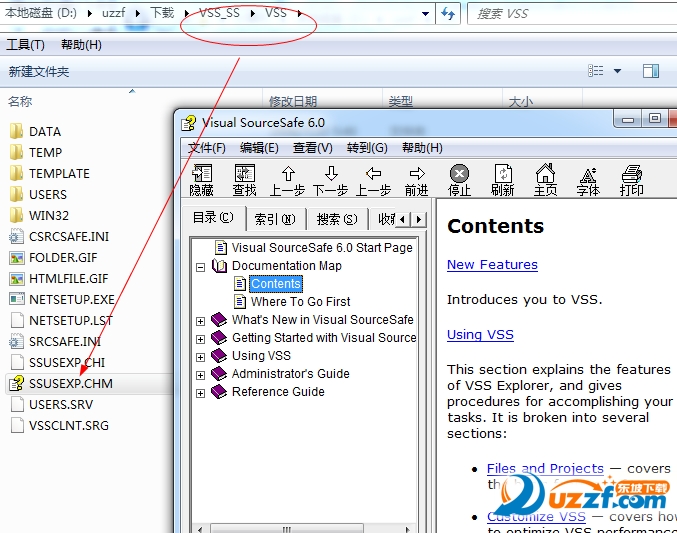This screenshot has height=533, width=677.
Task: Expand the Administrator's Guide node
Action: (200, 375)
